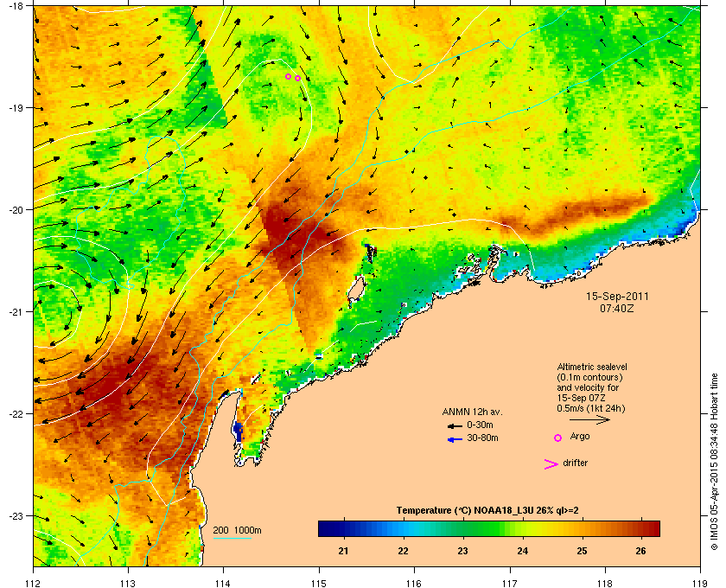Viewport: 726px width, 588px height.
Task: Click the colorbar at 23 degrees green
Action: 462,528
